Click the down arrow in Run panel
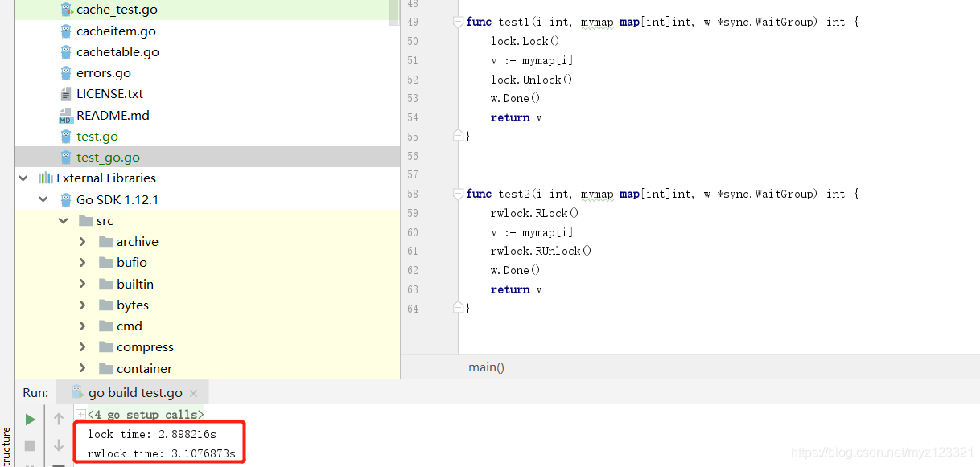The image size is (980, 467). click(x=59, y=445)
